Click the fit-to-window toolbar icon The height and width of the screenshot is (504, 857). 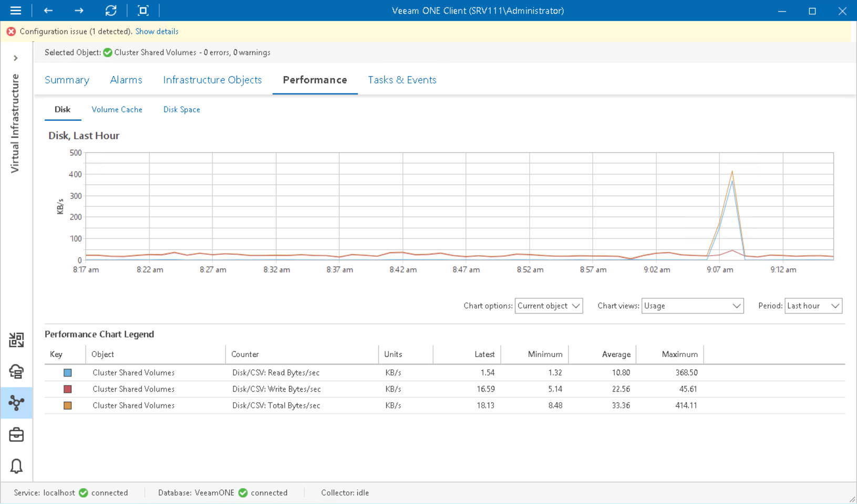coord(143,10)
